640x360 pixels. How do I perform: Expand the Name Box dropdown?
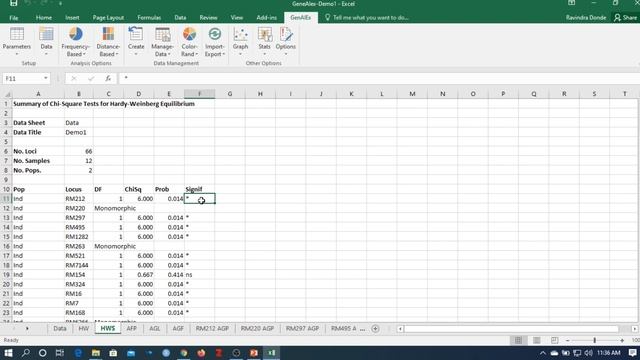(x=46, y=78)
